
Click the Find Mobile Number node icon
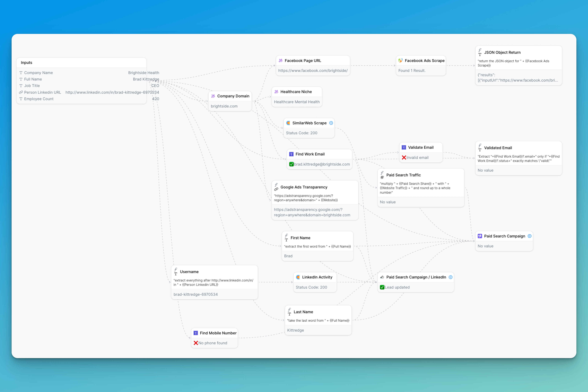point(196,333)
